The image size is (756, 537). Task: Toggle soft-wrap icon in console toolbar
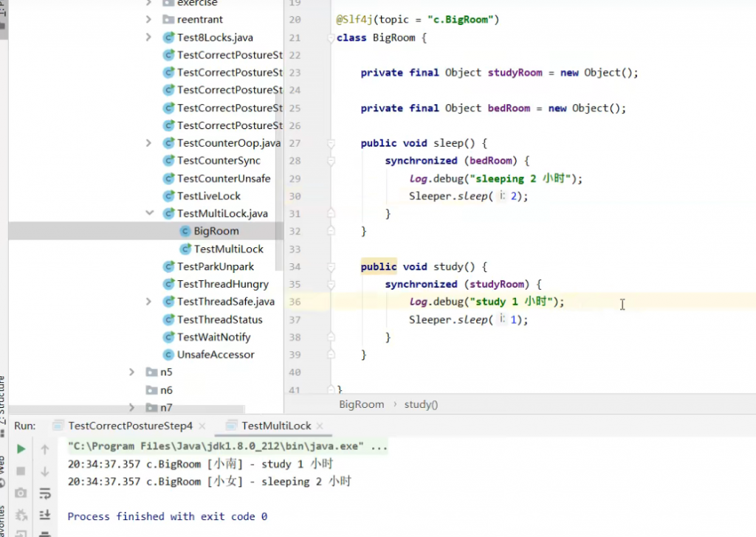[x=45, y=493]
